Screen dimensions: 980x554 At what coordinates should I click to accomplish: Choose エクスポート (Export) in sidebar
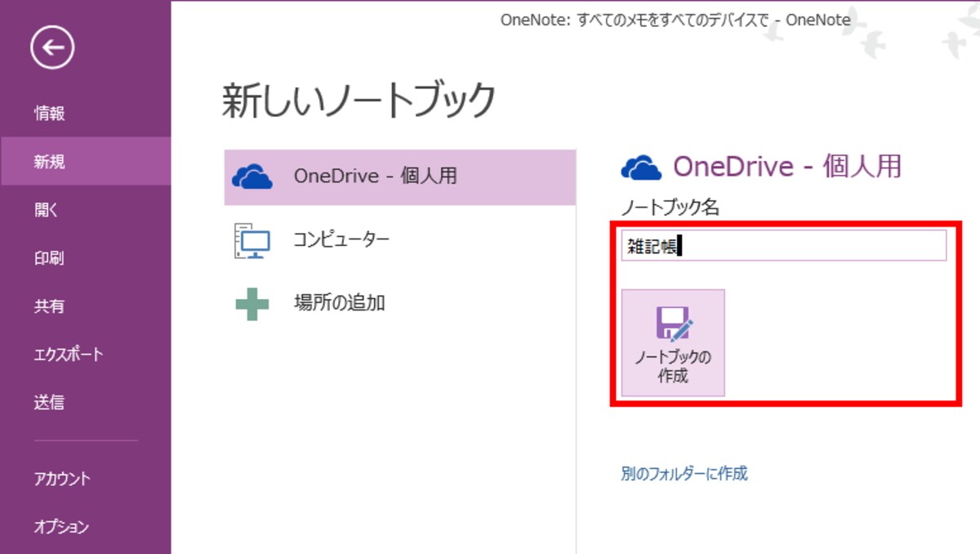(69, 355)
